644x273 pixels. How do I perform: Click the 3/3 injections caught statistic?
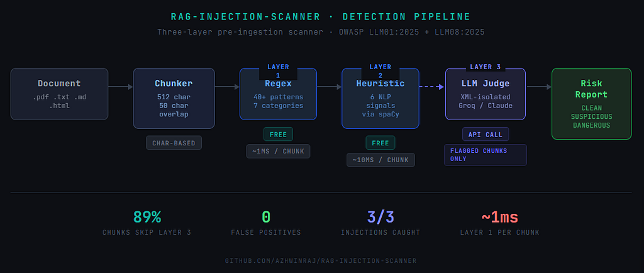pyautogui.click(x=380, y=223)
